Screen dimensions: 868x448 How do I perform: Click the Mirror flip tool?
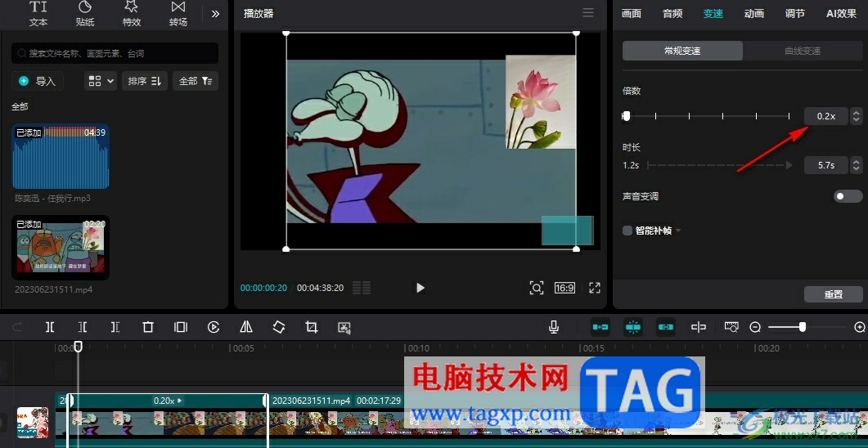coord(246,327)
